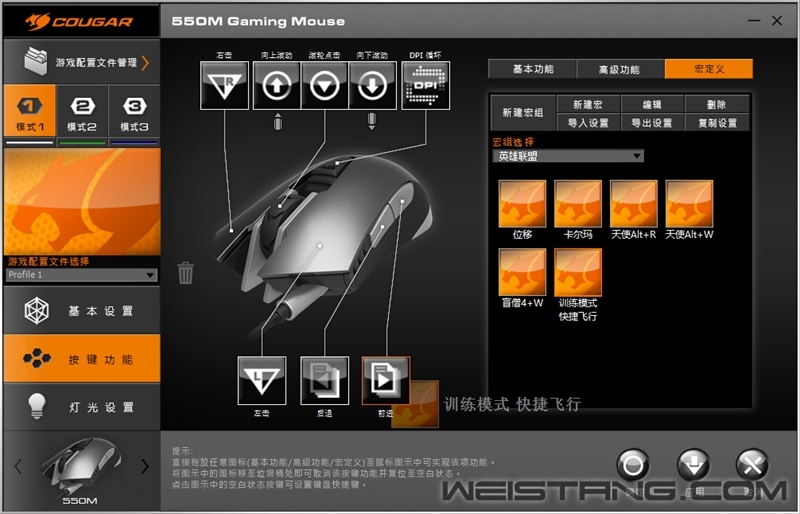The image size is (800, 514).
Task: Open the 宏定义 tab
Action: [x=709, y=69]
